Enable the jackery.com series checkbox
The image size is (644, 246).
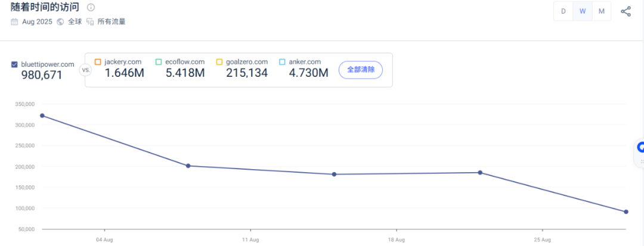tap(98, 62)
